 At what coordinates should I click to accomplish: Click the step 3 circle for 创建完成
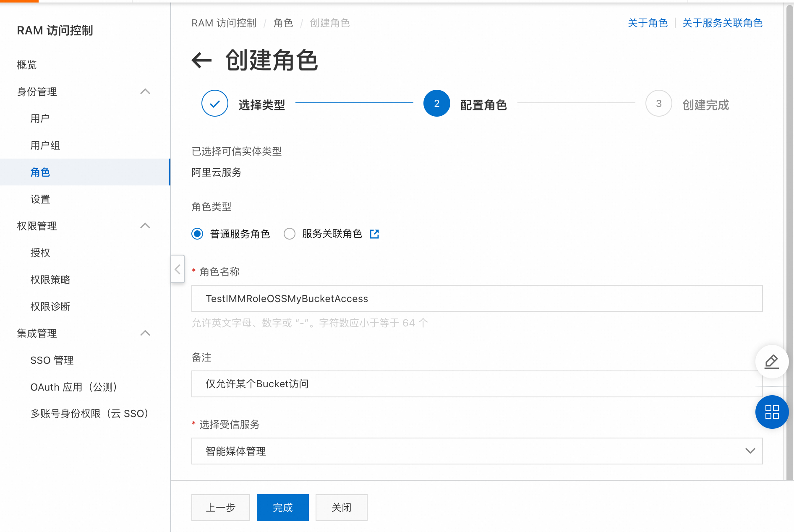pos(659,103)
